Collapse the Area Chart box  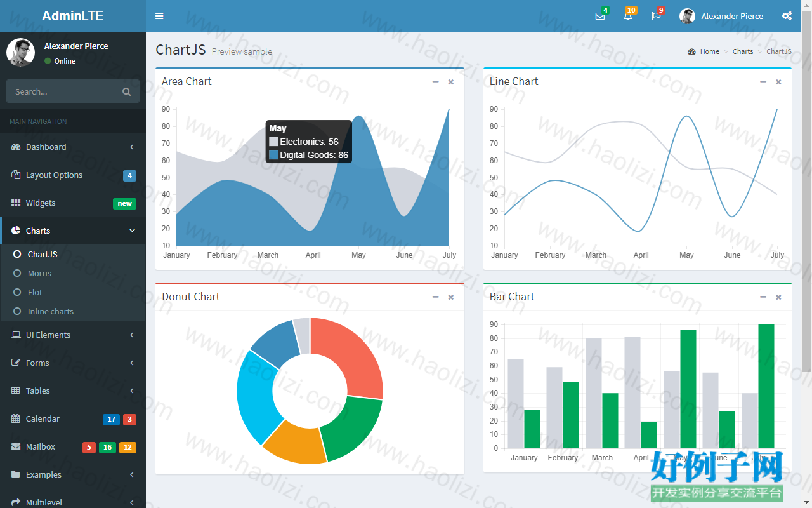click(x=435, y=82)
